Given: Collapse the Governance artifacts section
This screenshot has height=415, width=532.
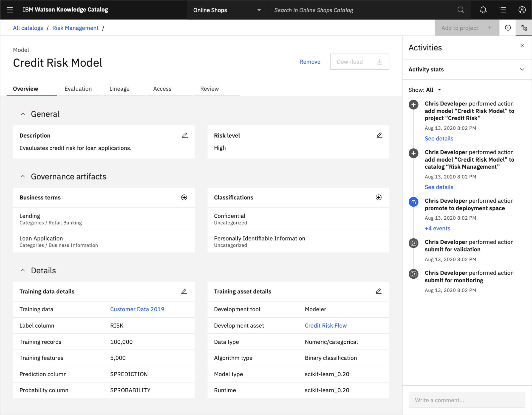Looking at the screenshot, I should [23, 177].
